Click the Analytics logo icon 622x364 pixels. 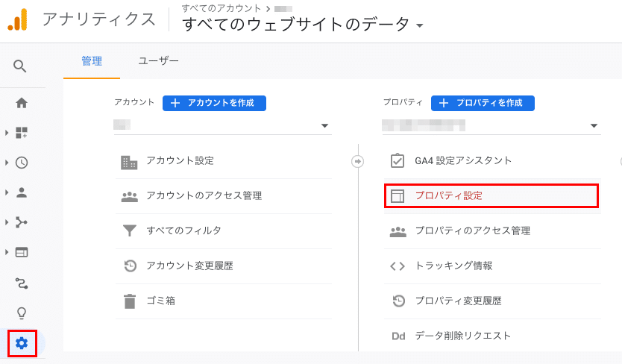pyautogui.click(x=17, y=19)
